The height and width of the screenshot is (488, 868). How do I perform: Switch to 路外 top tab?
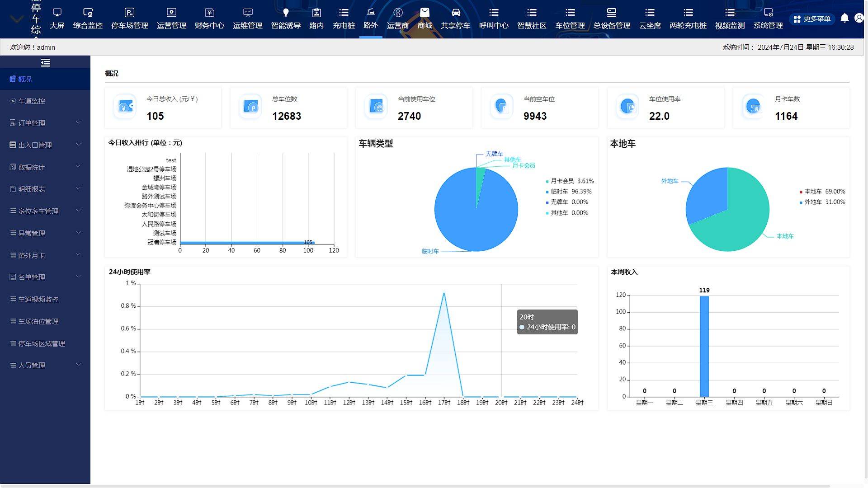click(371, 19)
